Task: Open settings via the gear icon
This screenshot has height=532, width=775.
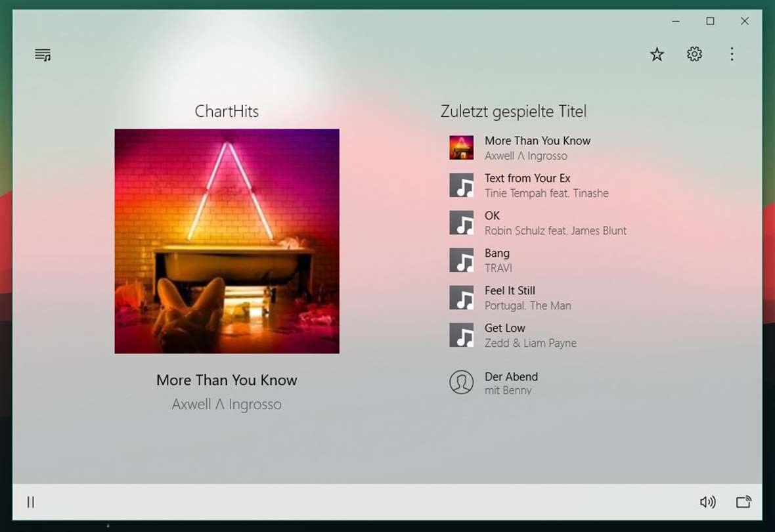Action: 694,54
